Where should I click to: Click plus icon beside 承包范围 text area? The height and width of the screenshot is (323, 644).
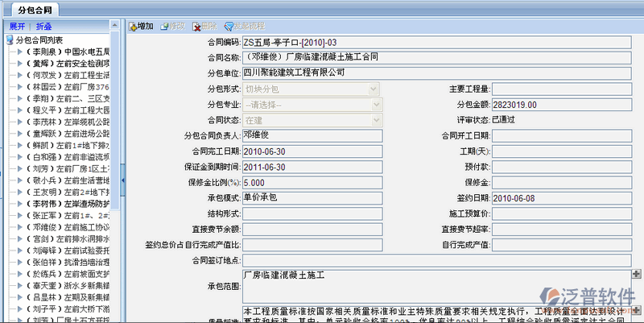(x=636, y=274)
